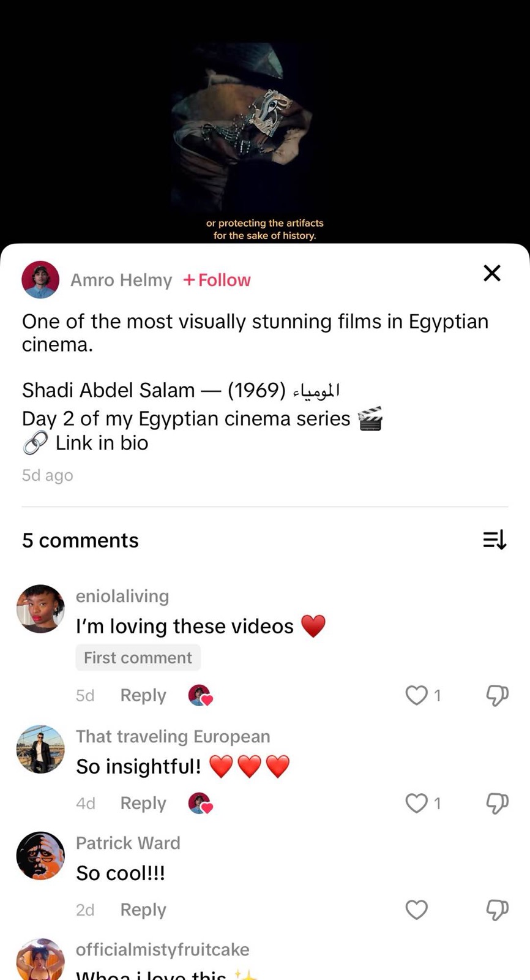
Task: Open the comment sort order menu
Action: (x=495, y=540)
